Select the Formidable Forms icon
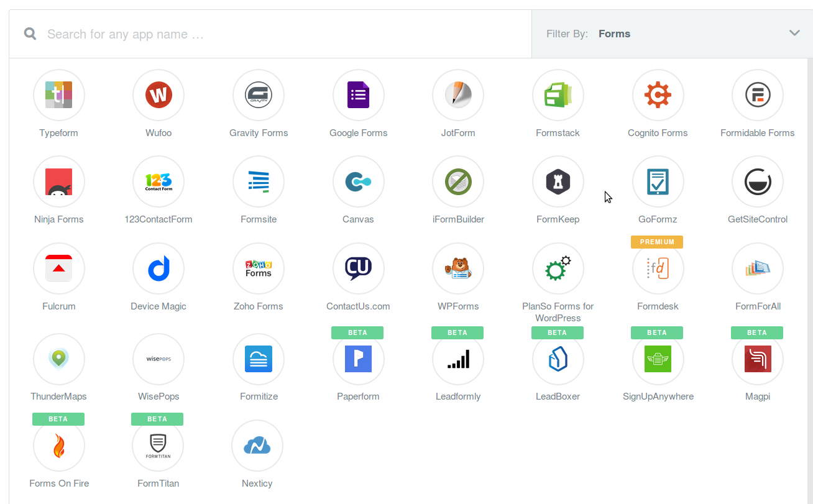 coord(758,95)
